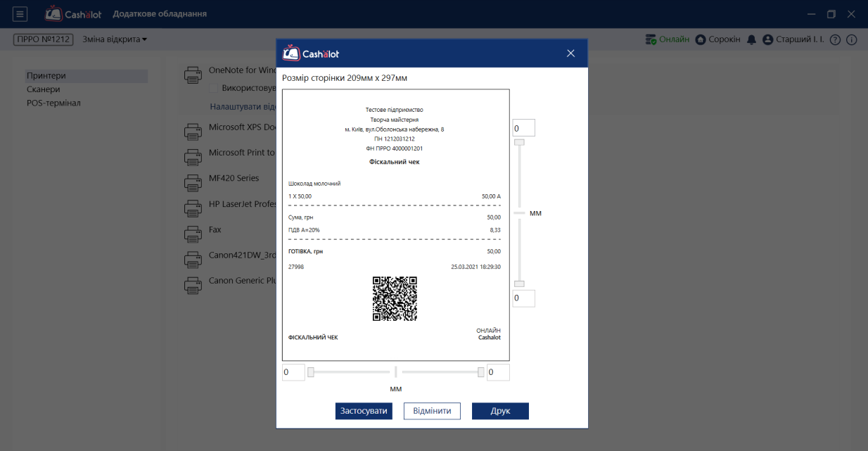
Task: Toggle the Використовувати checkbox
Action: point(214,89)
